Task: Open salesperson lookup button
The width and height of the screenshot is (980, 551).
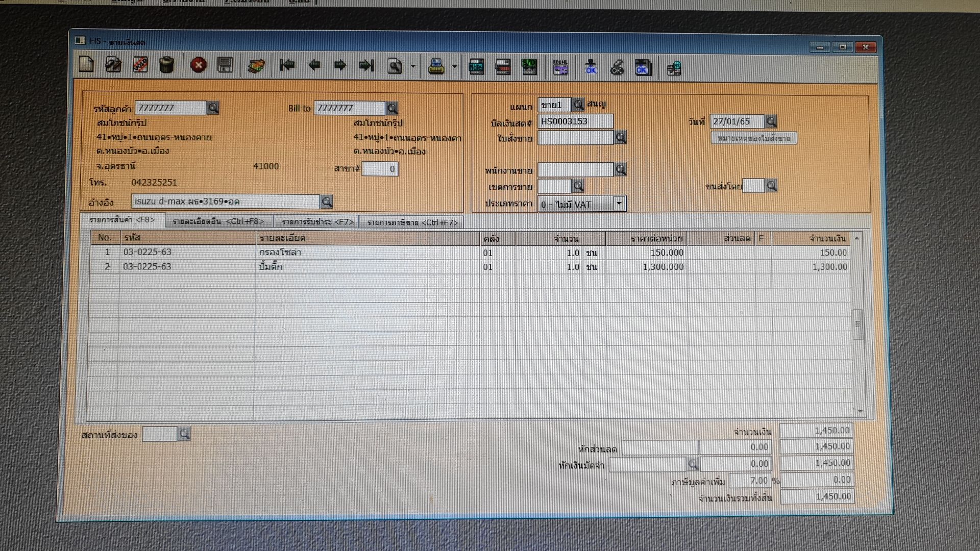Action: point(620,169)
